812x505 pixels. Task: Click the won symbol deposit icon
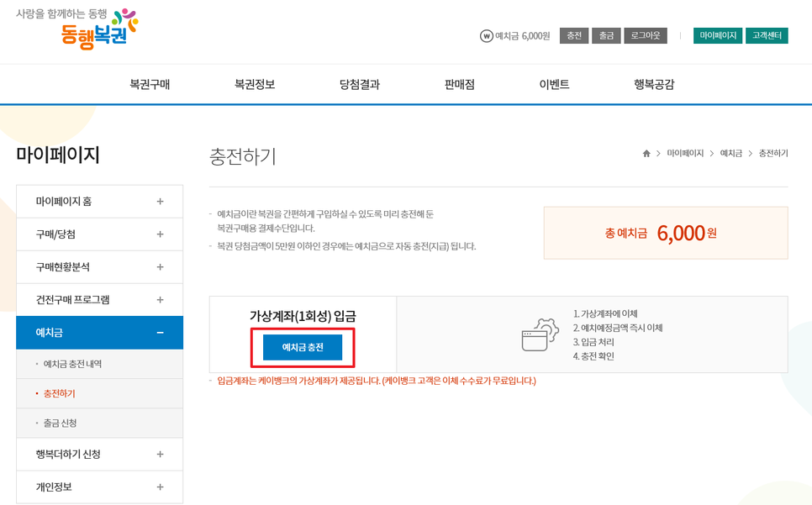[486, 35]
